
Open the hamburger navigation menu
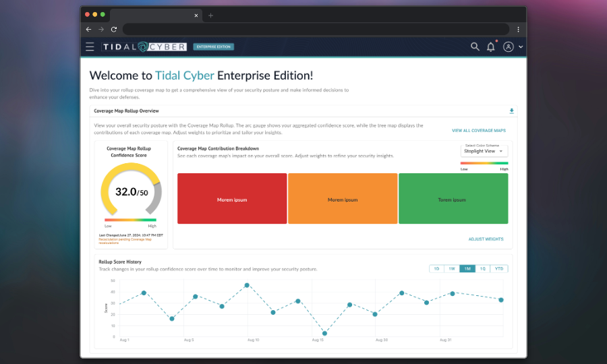(90, 47)
